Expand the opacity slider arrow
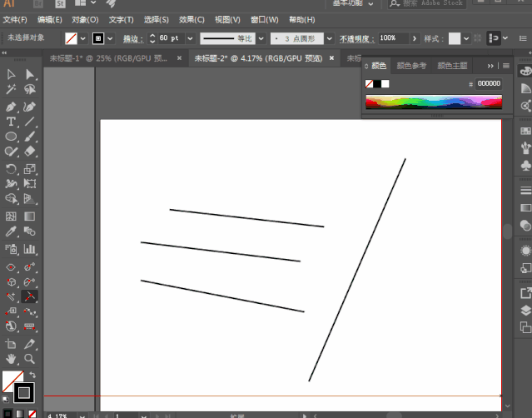This screenshot has width=532, height=418. [x=415, y=38]
